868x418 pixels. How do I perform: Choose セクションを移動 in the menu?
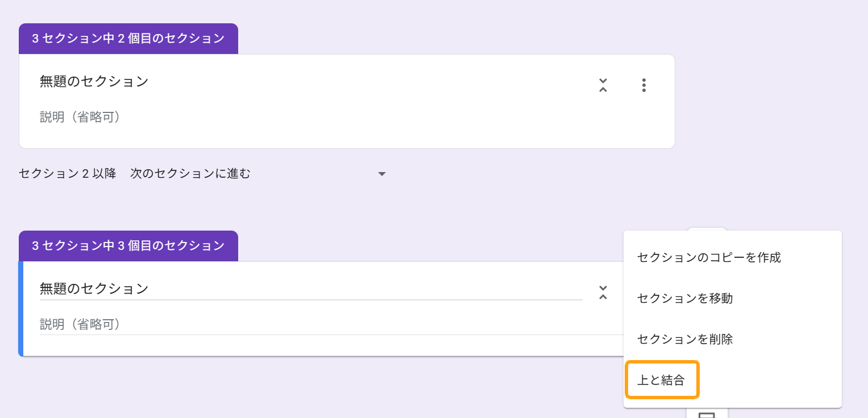point(685,298)
